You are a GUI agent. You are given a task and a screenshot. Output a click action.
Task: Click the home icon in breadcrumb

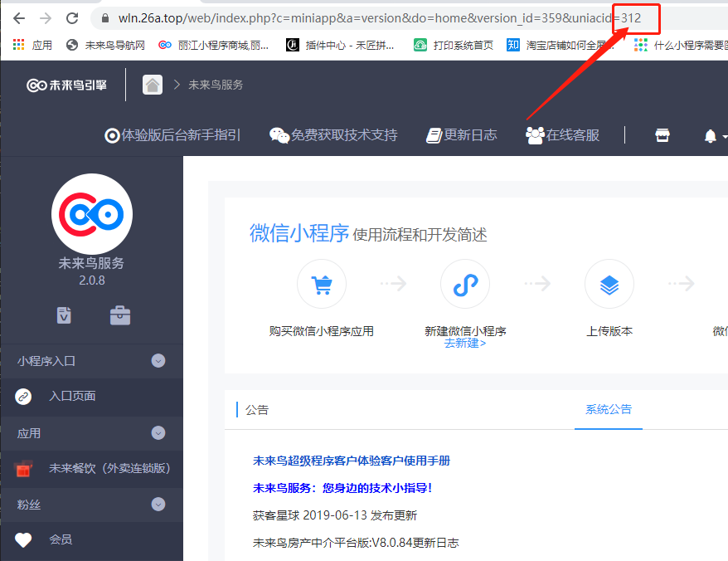[x=153, y=85]
